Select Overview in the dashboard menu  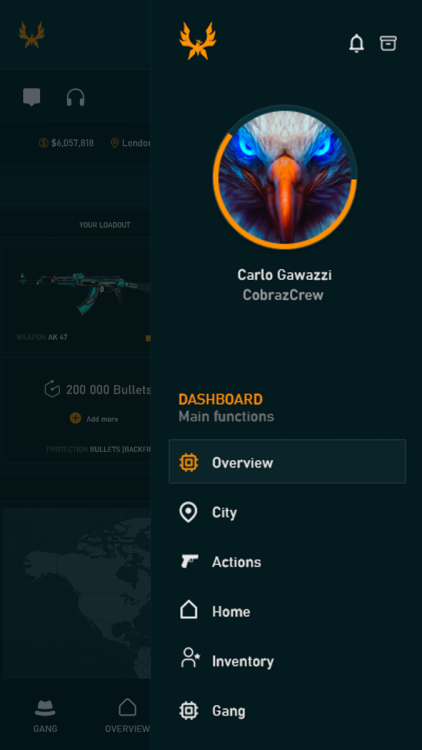tap(287, 462)
